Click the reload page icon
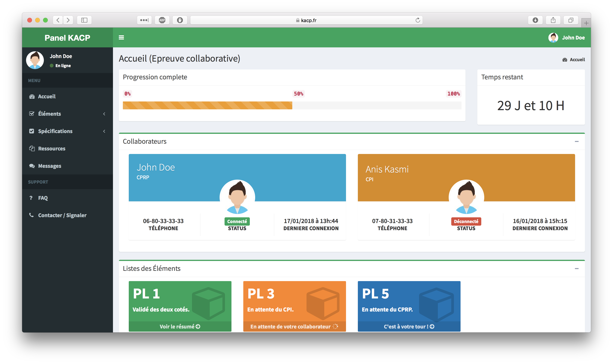This screenshot has width=613, height=364. pyautogui.click(x=418, y=20)
